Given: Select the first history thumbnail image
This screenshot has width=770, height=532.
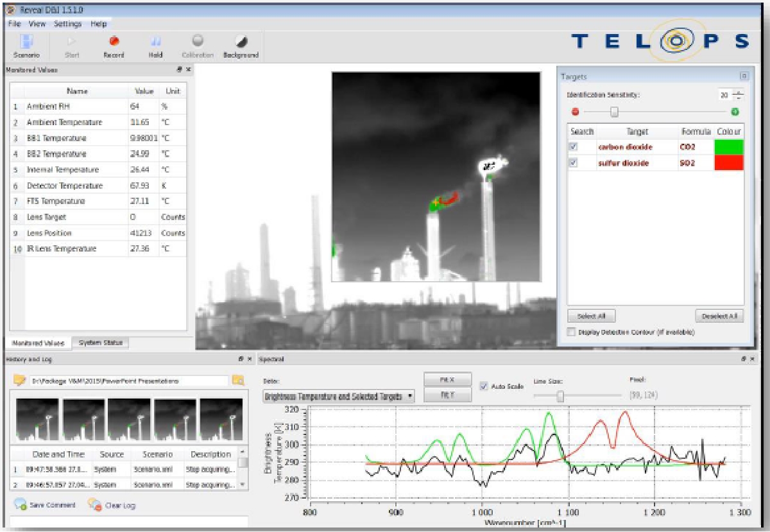Looking at the screenshot, I should point(37,419).
